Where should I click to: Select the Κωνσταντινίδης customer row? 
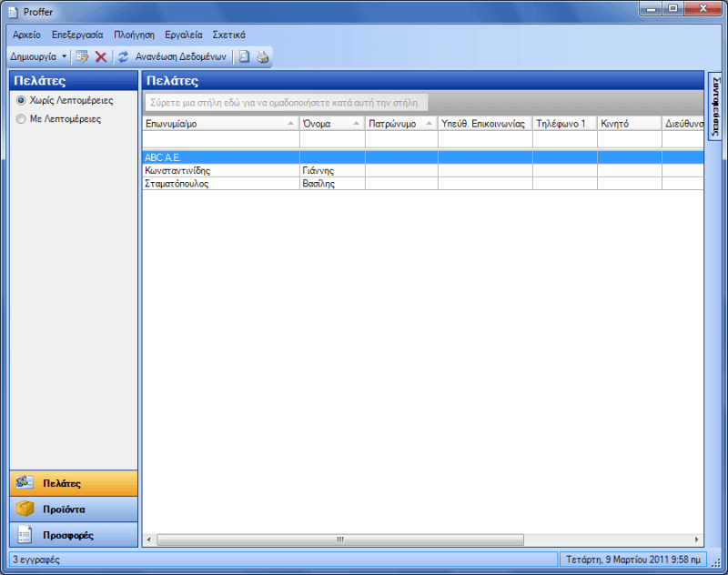[x=220, y=170]
